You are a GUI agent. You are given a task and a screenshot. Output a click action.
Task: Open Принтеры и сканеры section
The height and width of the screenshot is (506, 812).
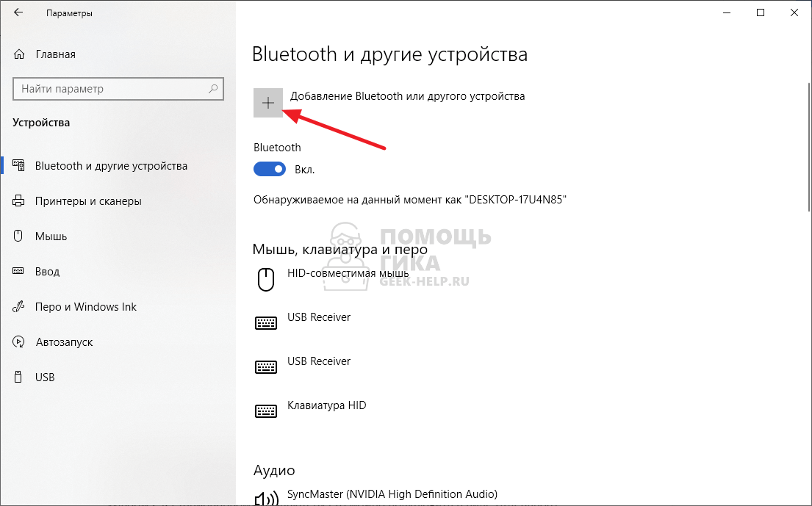click(88, 201)
